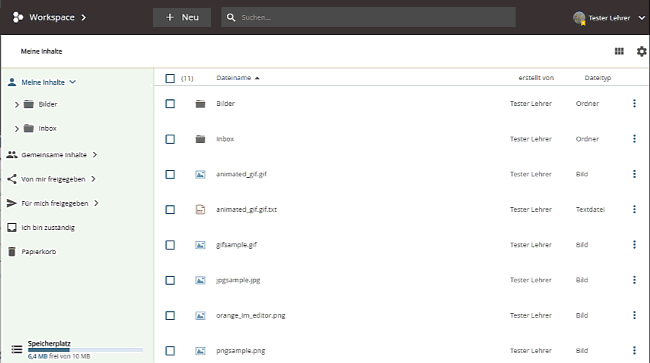Click the search magnifier icon
The height and width of the screenshot is (363, 650).
point(231,17)
